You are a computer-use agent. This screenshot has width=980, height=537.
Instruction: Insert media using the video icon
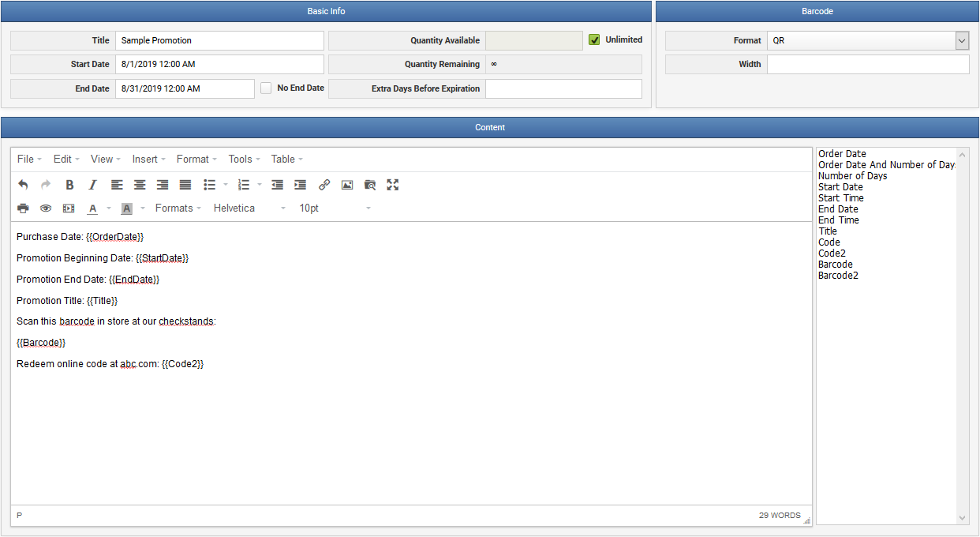69,208
